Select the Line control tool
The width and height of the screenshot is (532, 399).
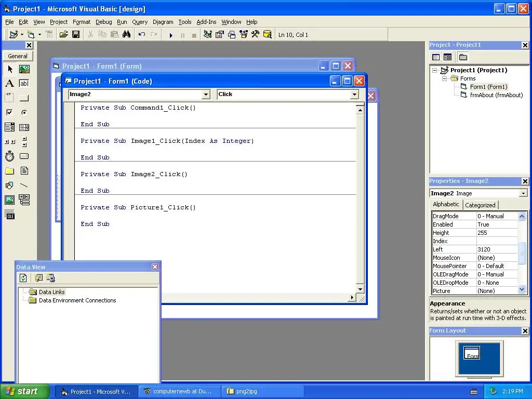click(x=24, y=185)
